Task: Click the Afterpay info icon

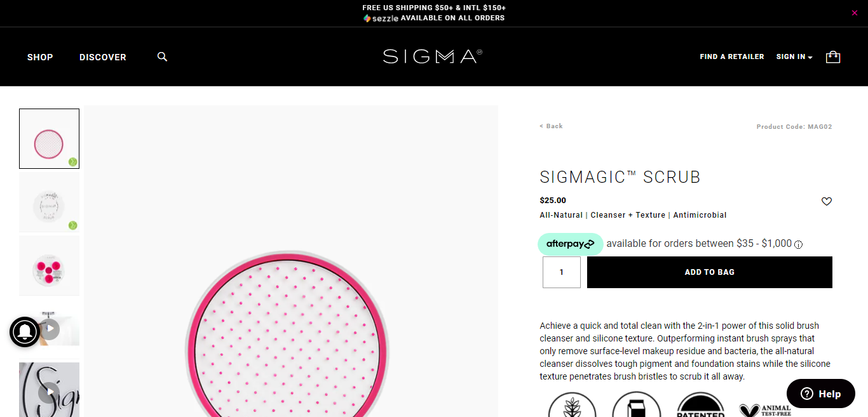Action: 799,244
